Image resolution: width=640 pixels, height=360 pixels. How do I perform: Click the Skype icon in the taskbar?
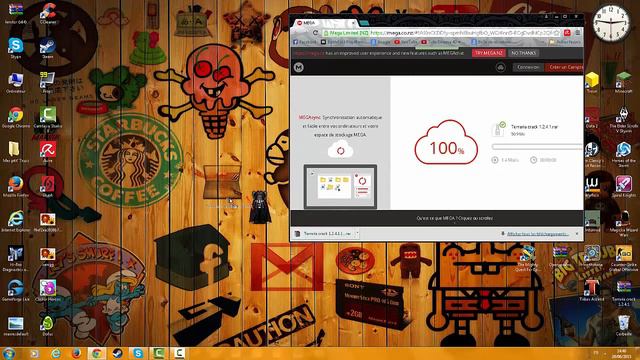(x=138, y=353)
